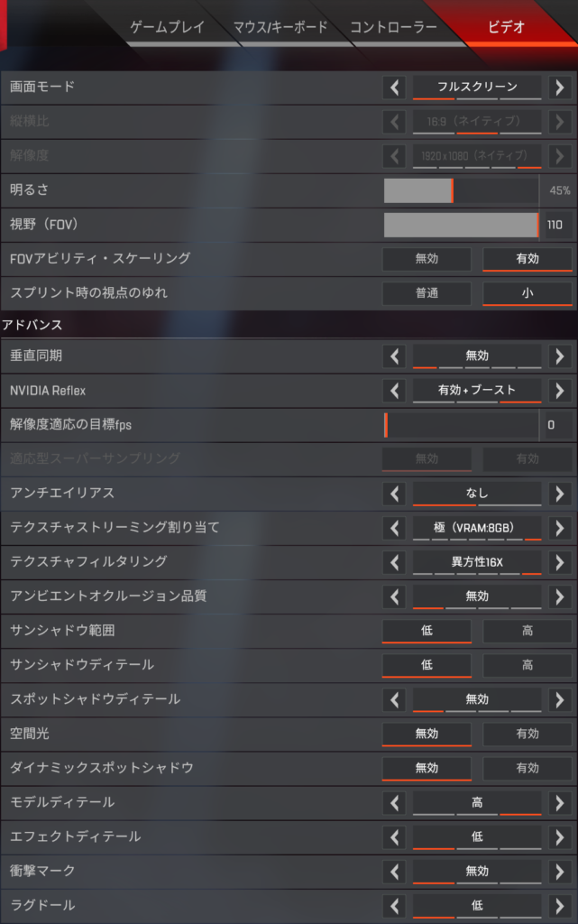Click left arrow for アンチエイリアス
The height and width of the screenshot is (924, 578).
pyautogui.click(x=394, y=494)
